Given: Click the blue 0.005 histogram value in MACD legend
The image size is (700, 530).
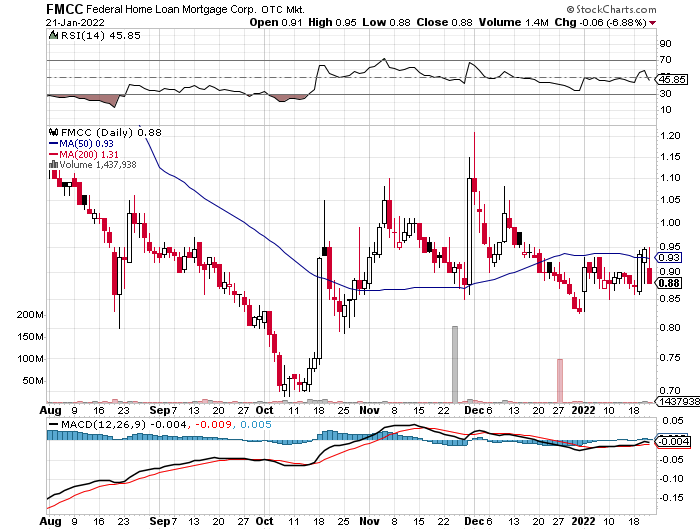Looking at the screenshot, I should click(255, 424).
